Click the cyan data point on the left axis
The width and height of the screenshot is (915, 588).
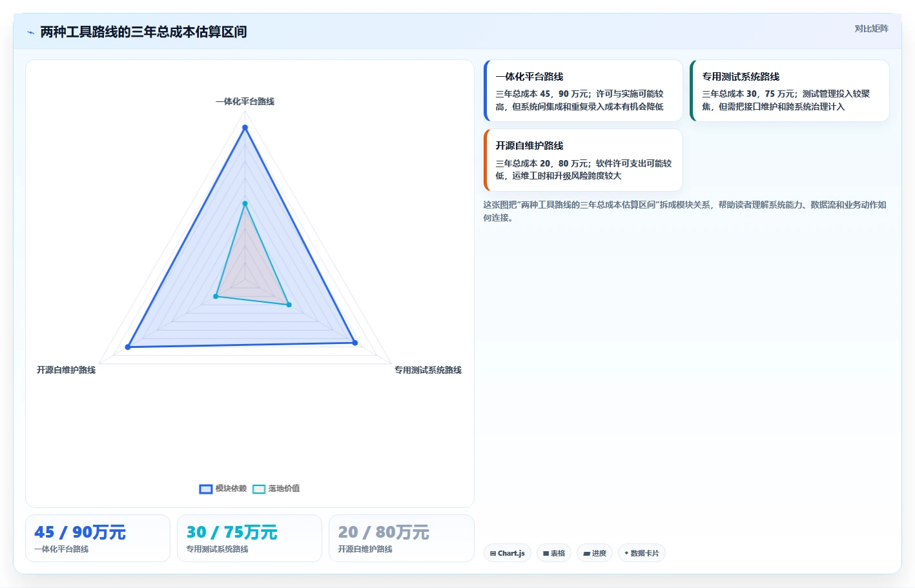(216, 296)
